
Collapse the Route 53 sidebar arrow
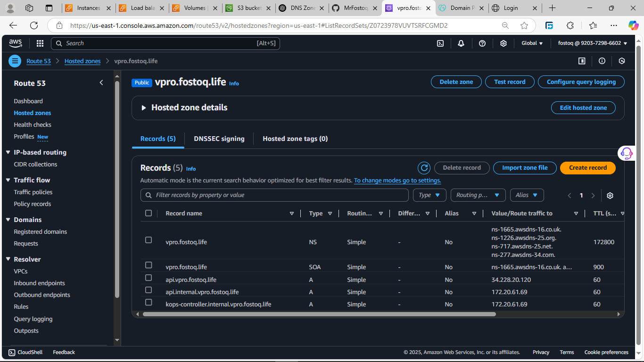(101, 83)
